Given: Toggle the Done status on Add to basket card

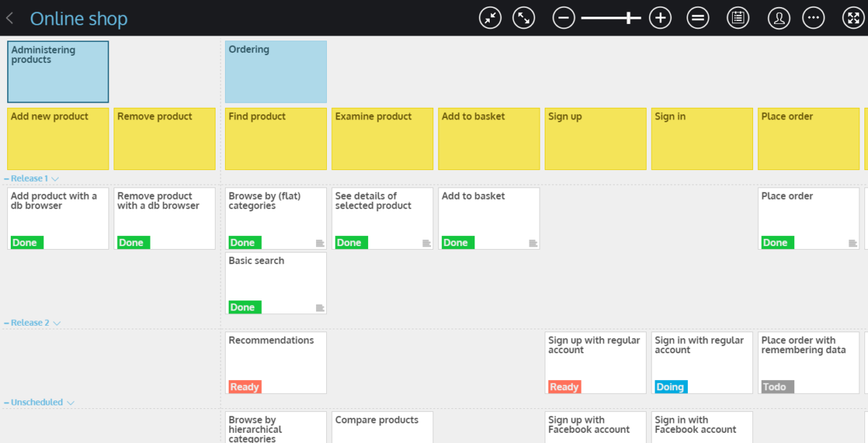Looking at the screenshot, I should click(x=457, y=242).
